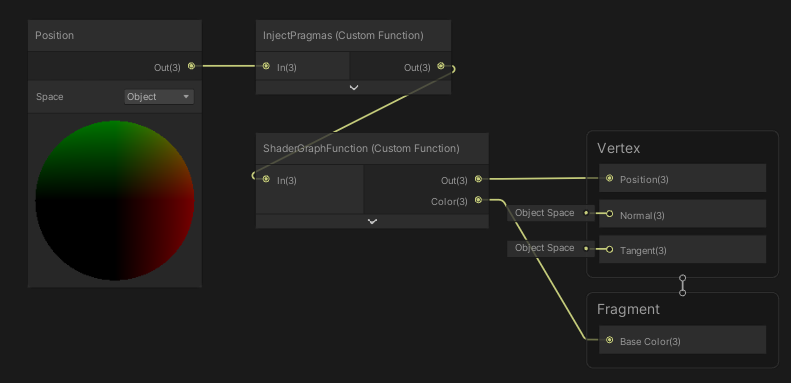
Task: Open the Space dropdown set to Object
Action: tap(159, 97)
